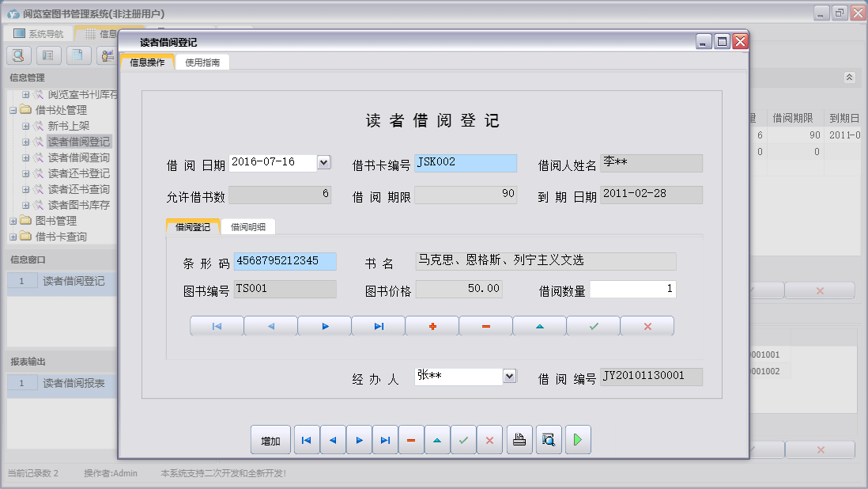Cancel changes with the red X icon
Viewport: 868px width, 489px height.
tap(647, 325)
